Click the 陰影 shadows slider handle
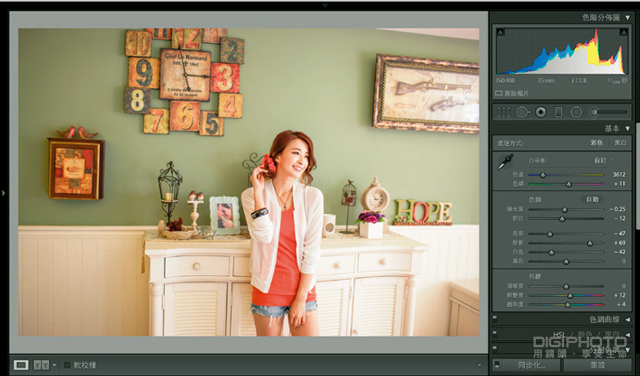This screenshot has height=376, width=640. point(590,243)
